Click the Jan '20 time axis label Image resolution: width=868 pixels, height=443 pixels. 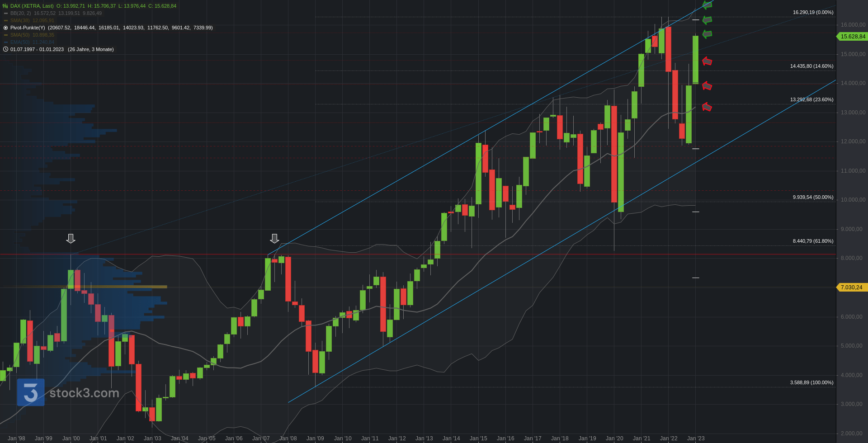point(614,438)
